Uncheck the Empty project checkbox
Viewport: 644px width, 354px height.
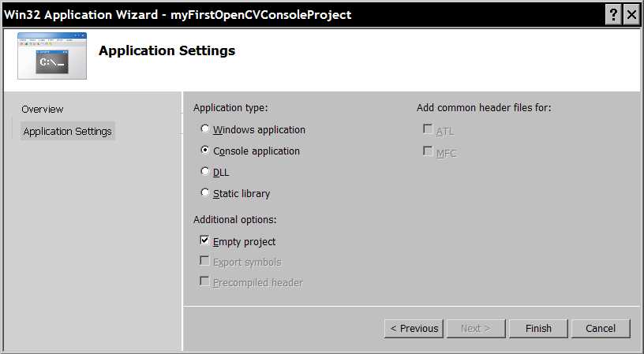[x=204, y=240]
